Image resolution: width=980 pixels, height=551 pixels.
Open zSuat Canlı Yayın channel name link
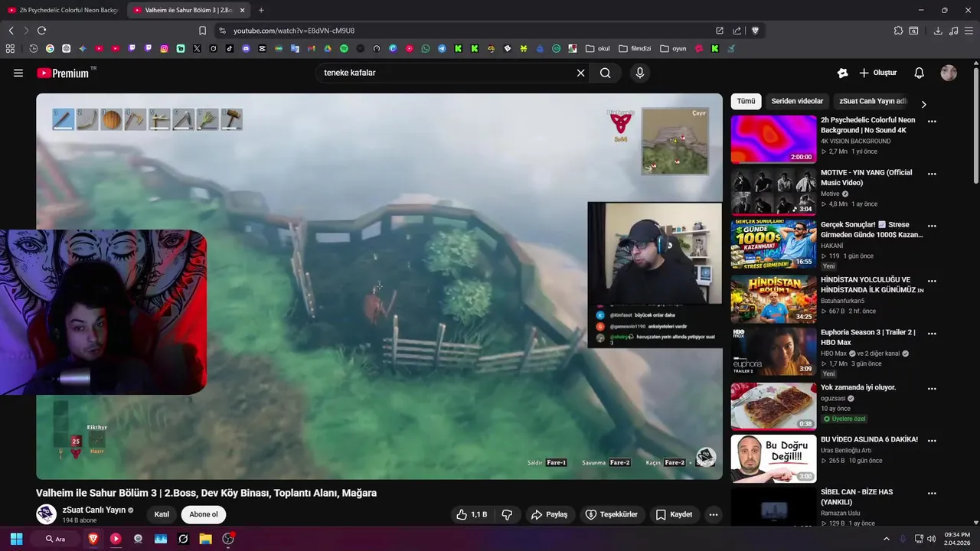point(93,510)
